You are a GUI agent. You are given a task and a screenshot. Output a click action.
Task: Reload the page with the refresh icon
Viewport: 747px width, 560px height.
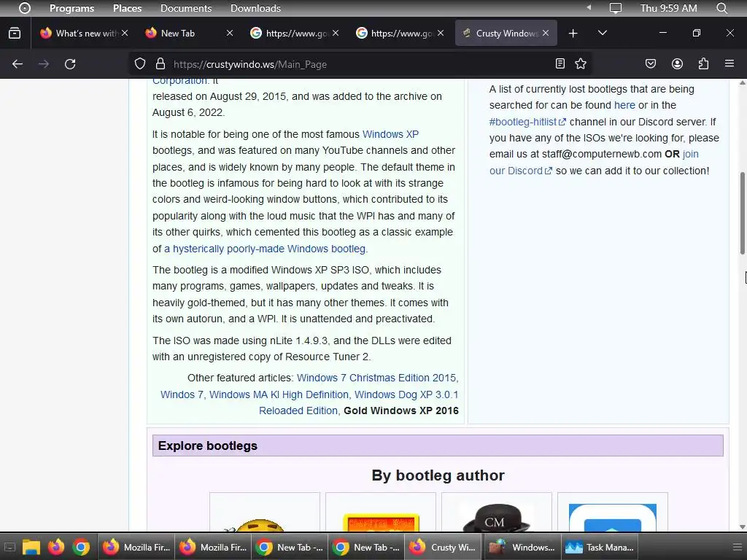point(70,64)
